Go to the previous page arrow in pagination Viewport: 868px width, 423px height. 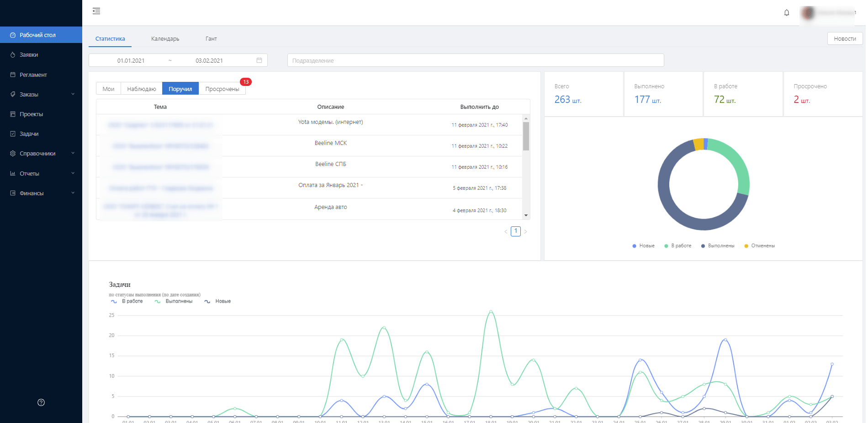tap(506, 231)
